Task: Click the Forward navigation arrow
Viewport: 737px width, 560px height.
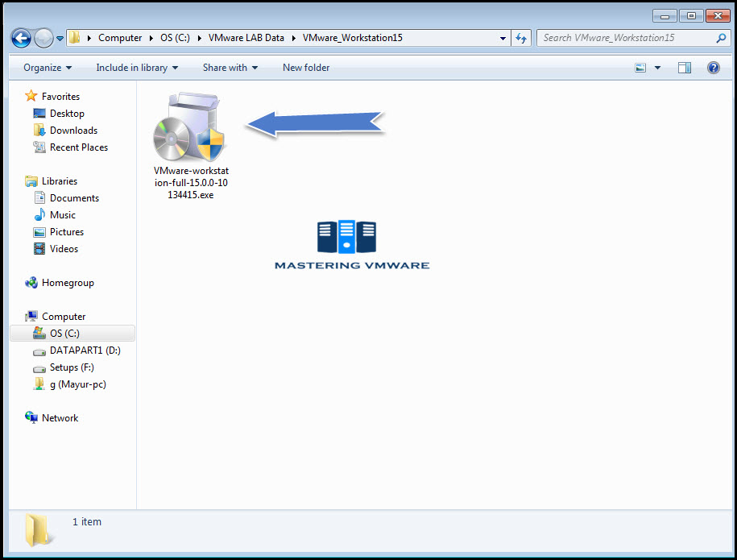Action: click(x=43, y=38)
